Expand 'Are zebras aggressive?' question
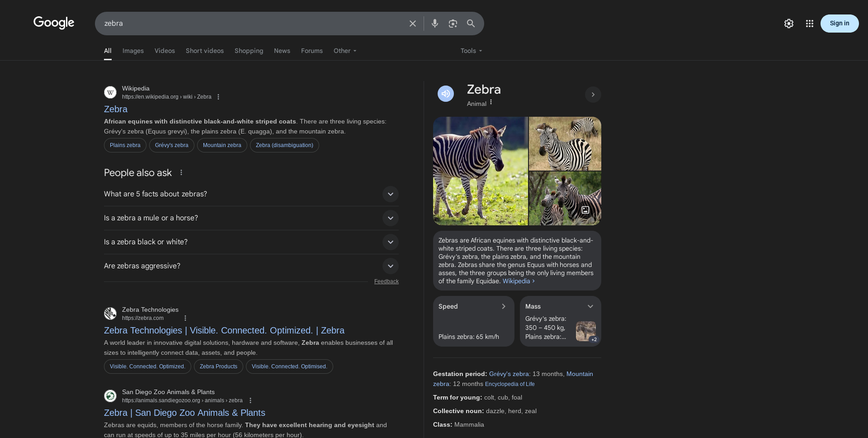 [251, 266]
